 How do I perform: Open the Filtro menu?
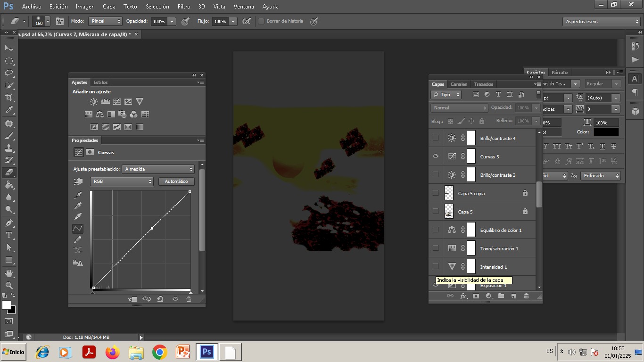point(184,7)
